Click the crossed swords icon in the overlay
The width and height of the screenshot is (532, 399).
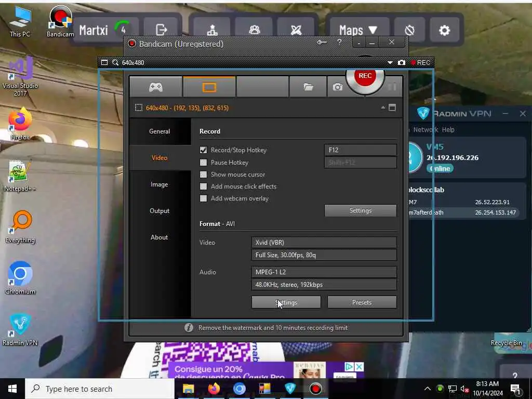(x=296, y=30)
